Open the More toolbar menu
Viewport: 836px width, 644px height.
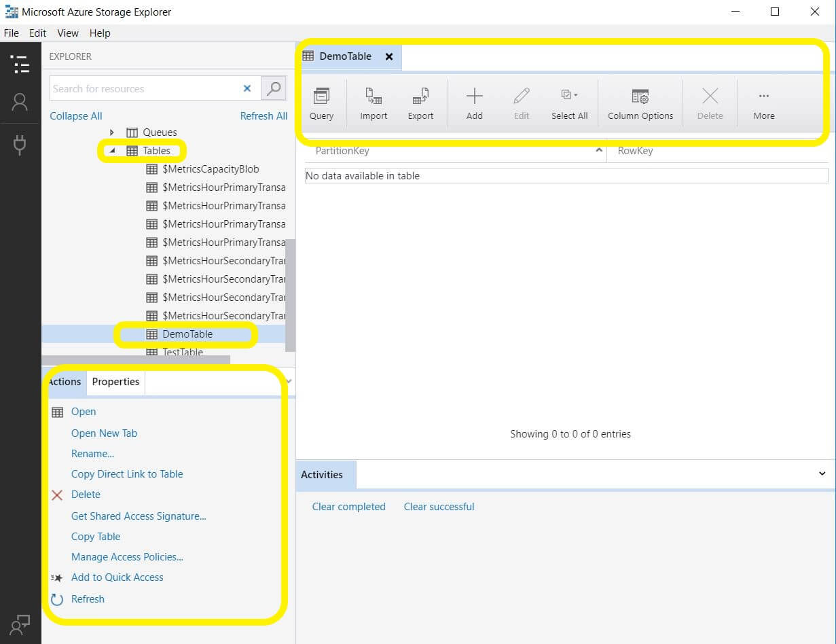[764, 104]
